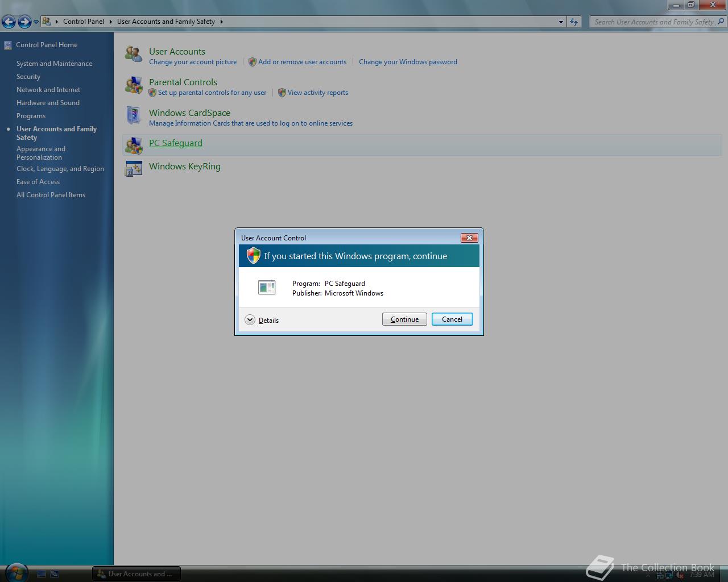Open Programs category in sidebar
The width and height of the screenshot is (728, 582).
31,116
